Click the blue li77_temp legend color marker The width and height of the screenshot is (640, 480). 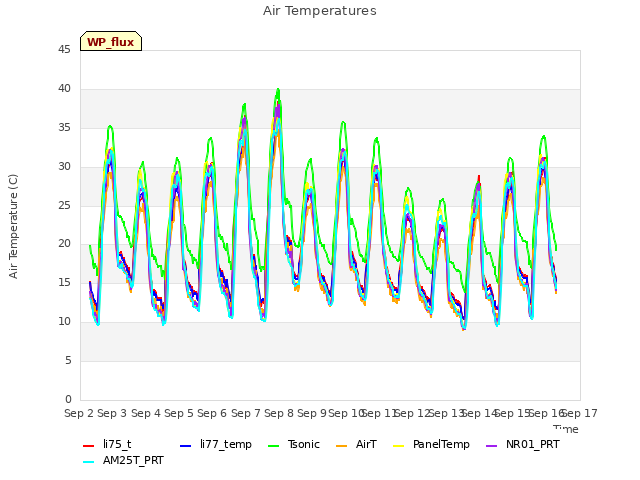[x=186, y=446]
